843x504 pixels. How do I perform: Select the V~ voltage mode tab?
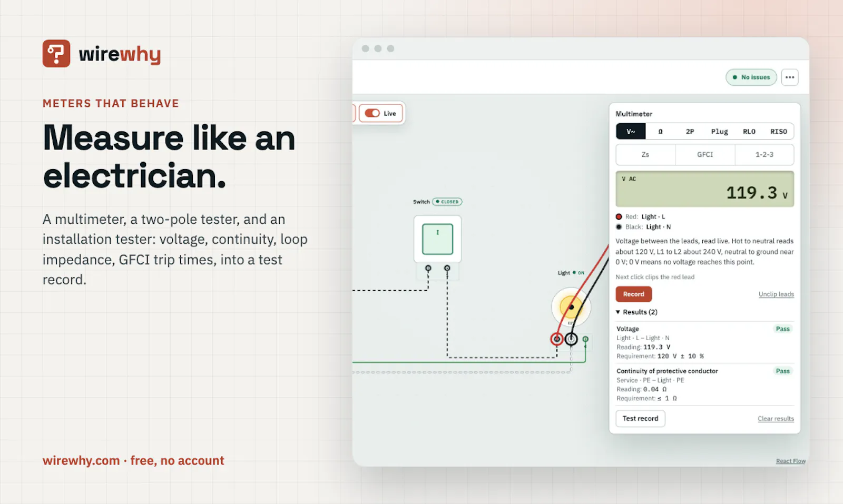pos(631,132)
